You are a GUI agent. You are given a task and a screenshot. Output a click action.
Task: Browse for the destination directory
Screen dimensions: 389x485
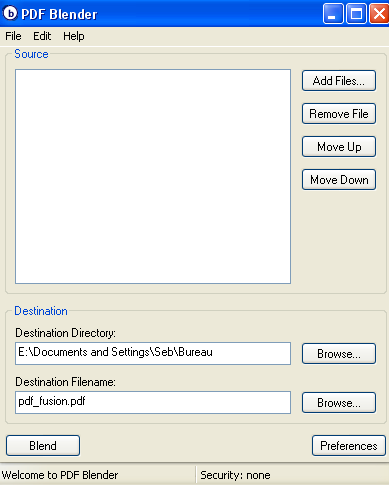tap(339, 353)
